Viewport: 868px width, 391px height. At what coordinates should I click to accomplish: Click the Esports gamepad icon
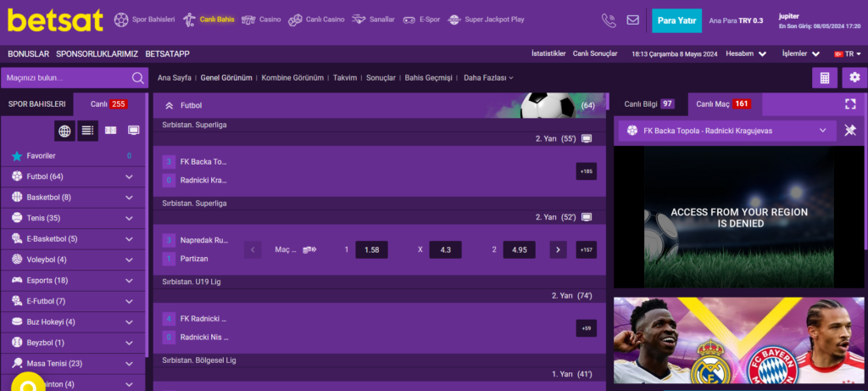tap(17, 281)
